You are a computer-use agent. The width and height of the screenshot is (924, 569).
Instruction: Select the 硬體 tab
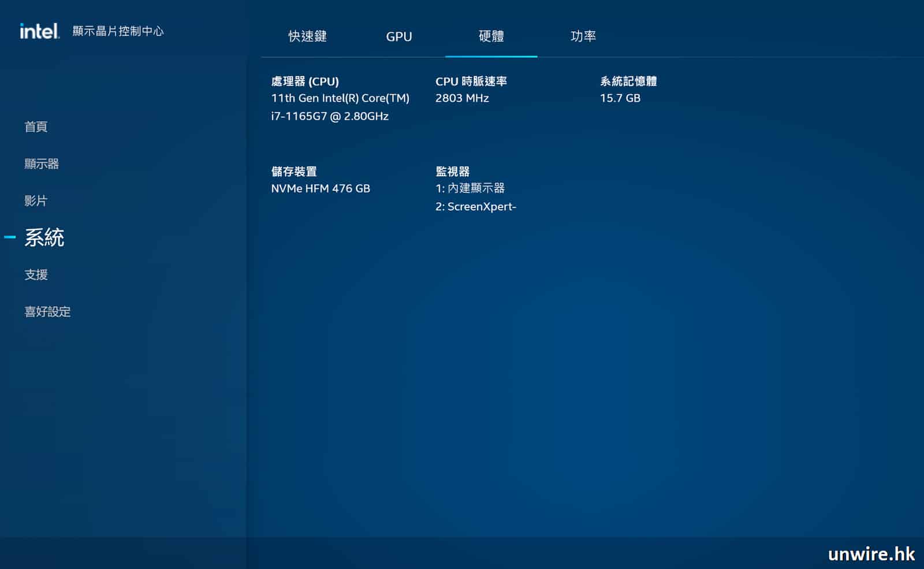[x=491, y=36]
